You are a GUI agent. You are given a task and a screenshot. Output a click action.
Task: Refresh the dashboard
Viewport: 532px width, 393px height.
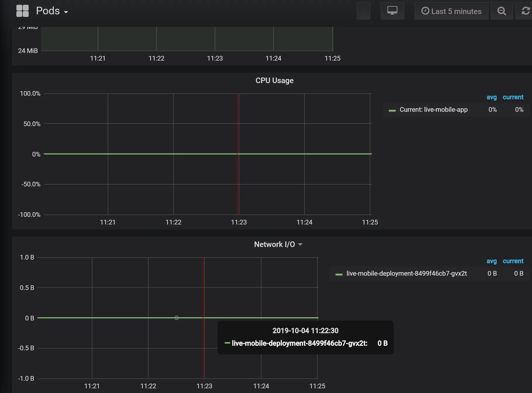pyautogui.click(x=525, y=11)
